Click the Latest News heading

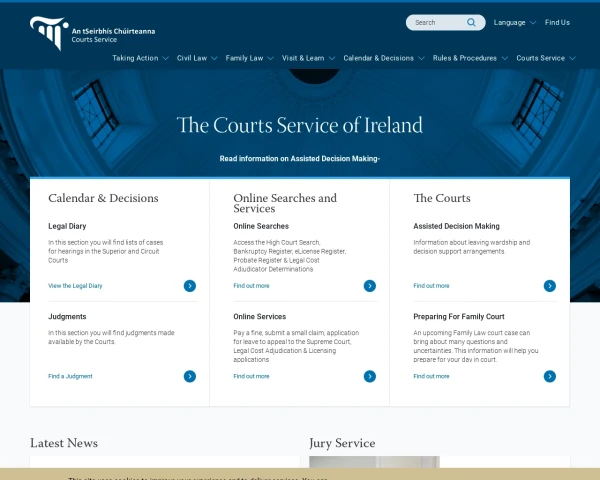[x=64, y=443]
